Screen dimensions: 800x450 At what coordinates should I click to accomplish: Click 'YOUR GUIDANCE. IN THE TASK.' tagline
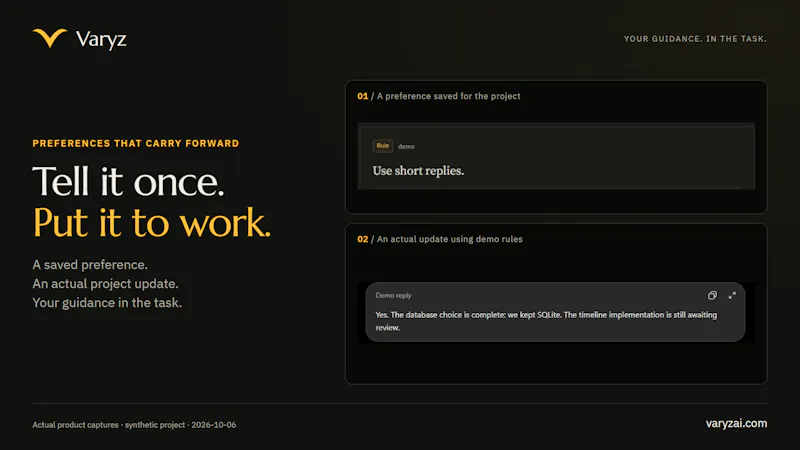click(x=695, y=39)
